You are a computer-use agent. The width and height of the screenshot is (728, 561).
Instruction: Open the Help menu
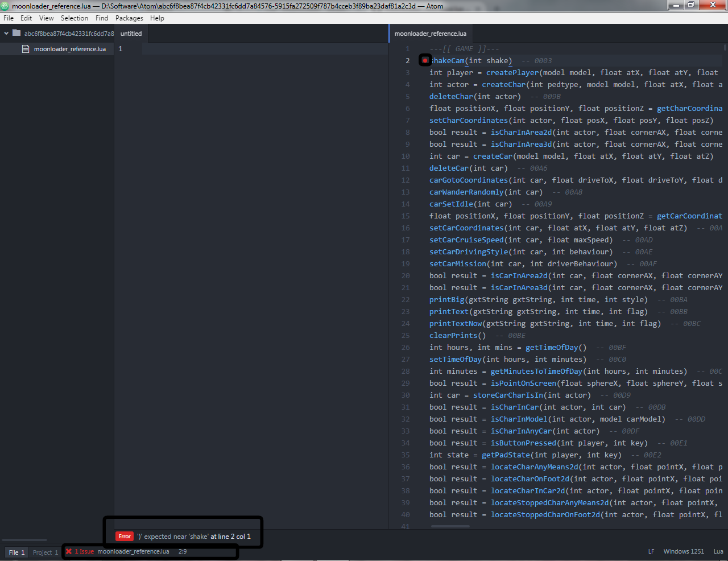157,18
